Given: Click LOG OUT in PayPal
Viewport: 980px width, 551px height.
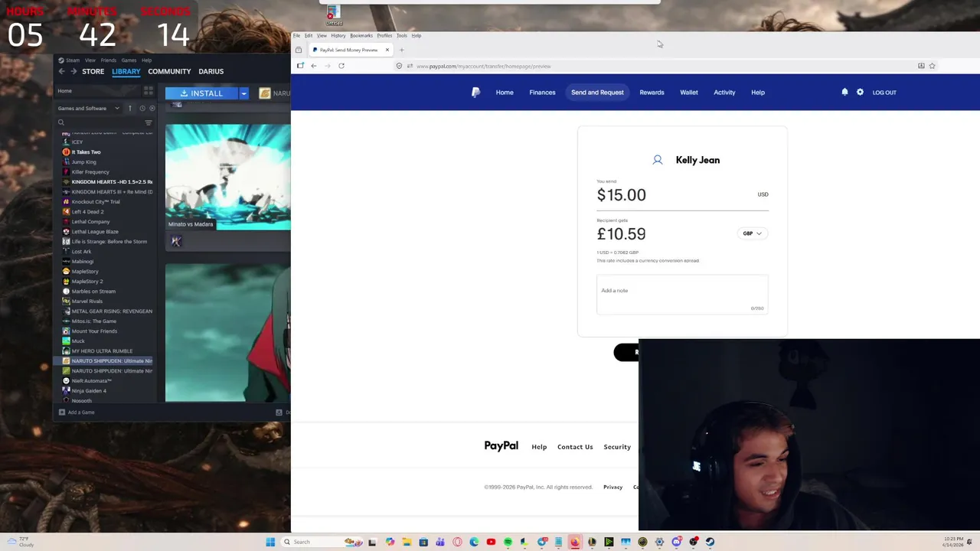Looking at the screenshot, I should [884, 92].
